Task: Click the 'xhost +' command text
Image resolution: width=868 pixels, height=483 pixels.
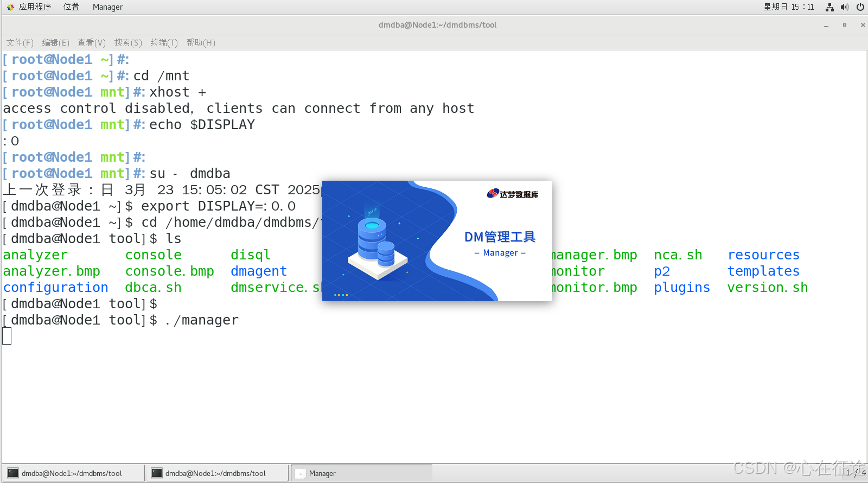Action: (178, 92)
